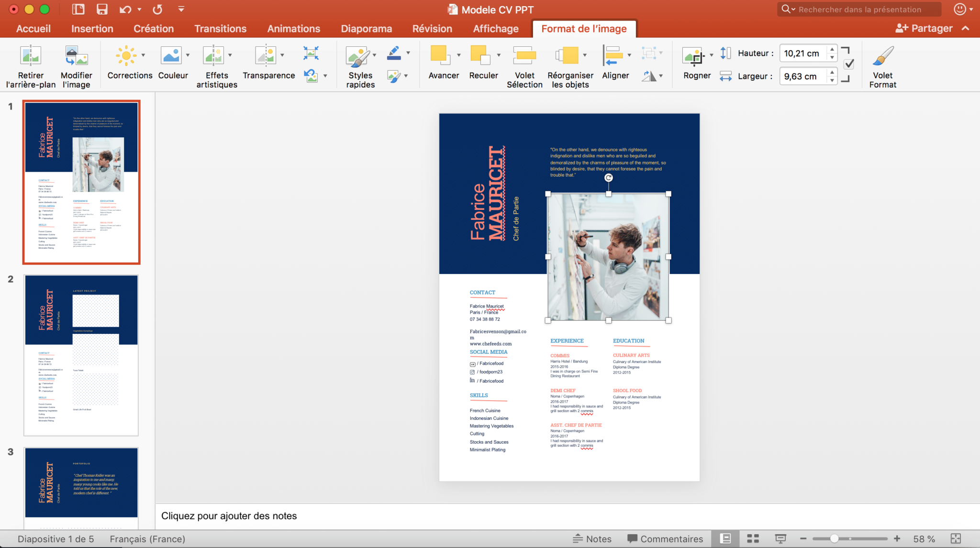The image size is (980, 548).
Task: Click zoom out minus button
Action: click(x=803, y=539)
